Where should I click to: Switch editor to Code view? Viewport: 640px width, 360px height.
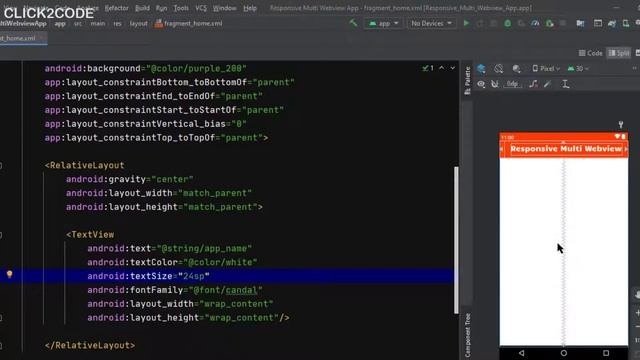click(590, 53)
